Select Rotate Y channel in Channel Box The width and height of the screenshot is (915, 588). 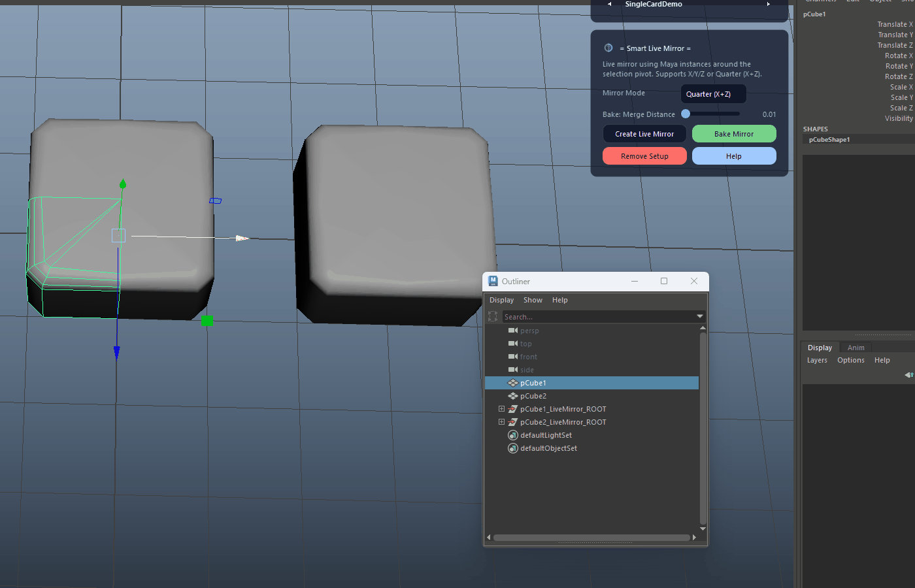tap(899, 66)
